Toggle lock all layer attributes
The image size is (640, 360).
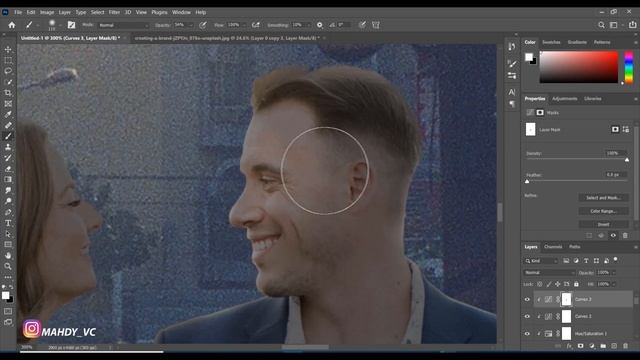(x=576, y=284)
